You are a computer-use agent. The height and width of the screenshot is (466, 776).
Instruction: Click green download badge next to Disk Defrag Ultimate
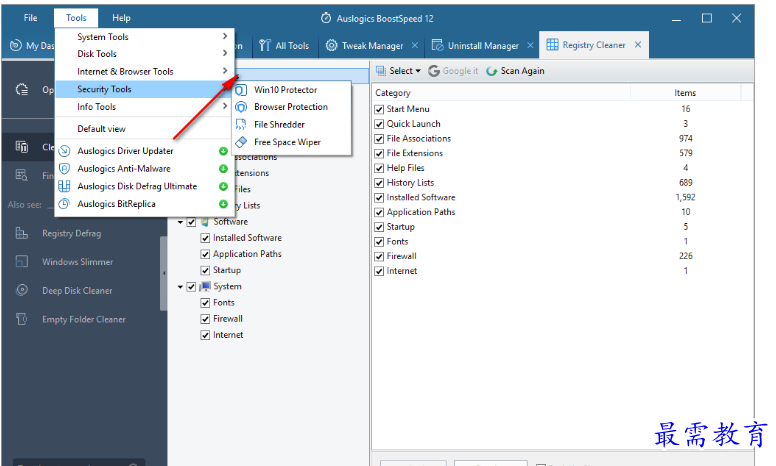coord(223,186)
